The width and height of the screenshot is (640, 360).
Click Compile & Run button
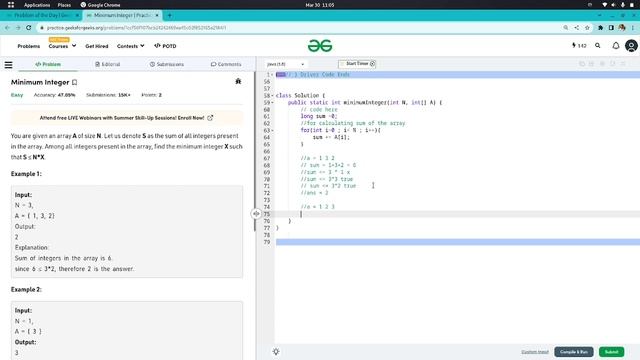[573, 352]
